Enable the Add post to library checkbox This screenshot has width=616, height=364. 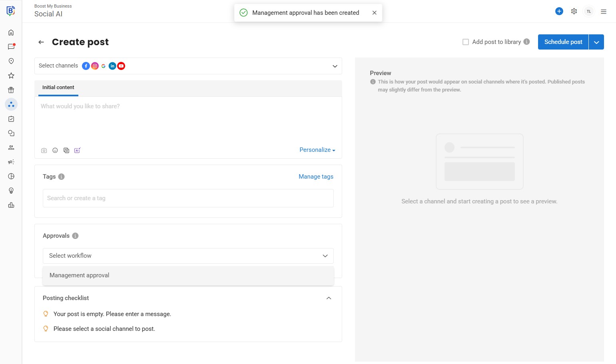coord(466,42)
